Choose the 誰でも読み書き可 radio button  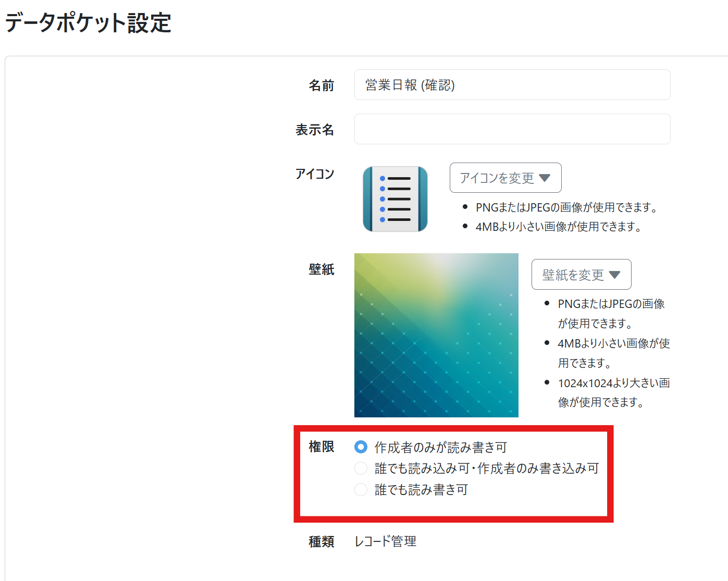pos(361,490)
